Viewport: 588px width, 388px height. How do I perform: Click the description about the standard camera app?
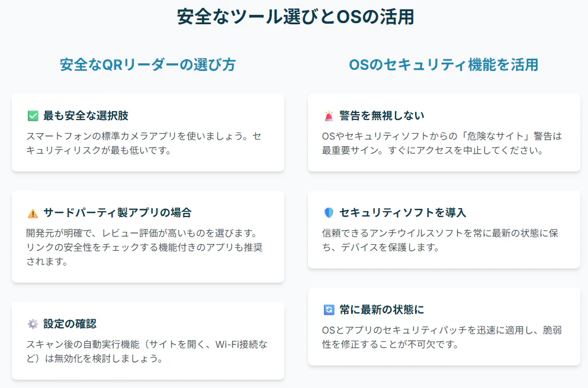[x=144, y=143]
